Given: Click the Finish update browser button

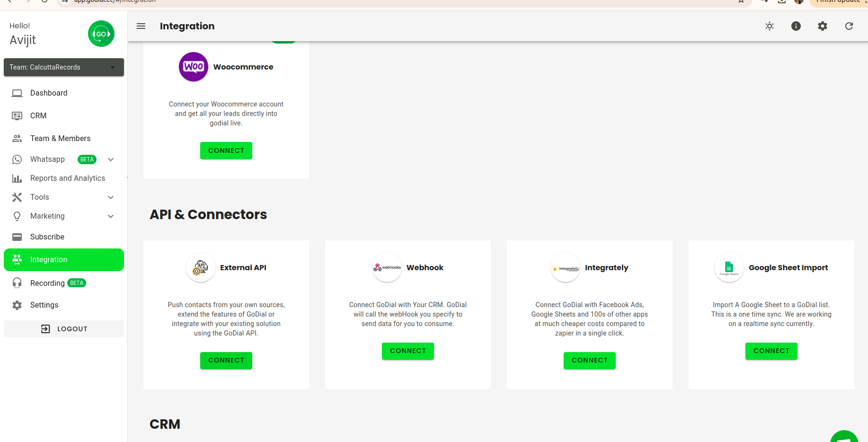Looking at the screenshot, I should click(839, 2).
